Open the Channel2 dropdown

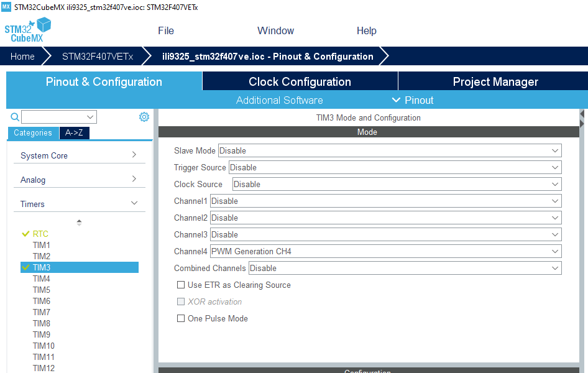pos(385,218)
